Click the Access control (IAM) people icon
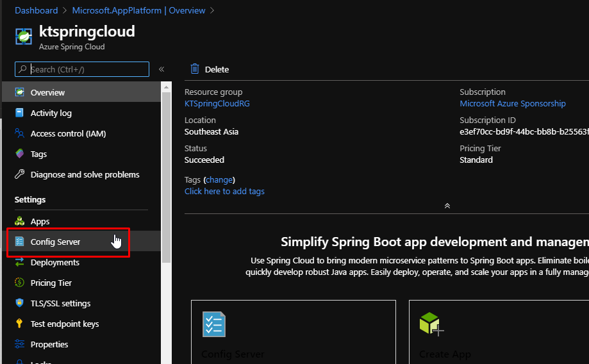This screenshot has height=364, width=589. [20, 134]
